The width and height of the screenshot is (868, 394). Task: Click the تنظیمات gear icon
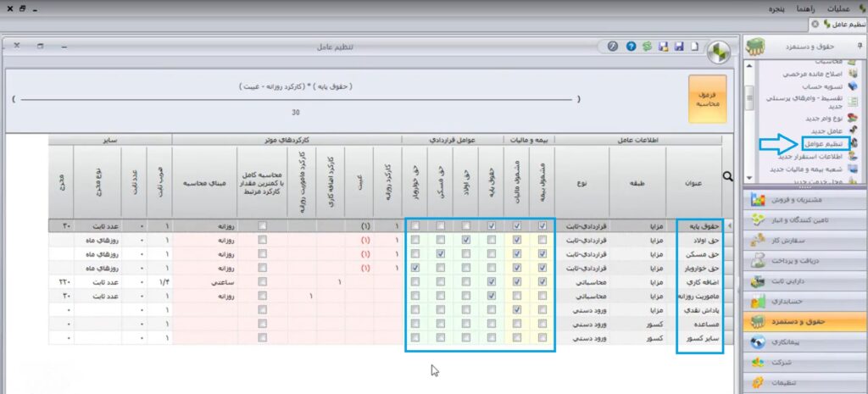(x=758, y=382)
